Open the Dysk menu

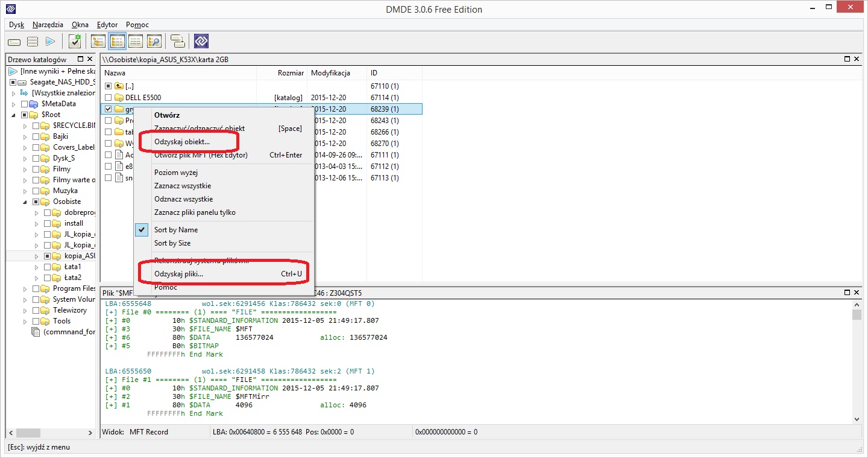coord(17,25)
